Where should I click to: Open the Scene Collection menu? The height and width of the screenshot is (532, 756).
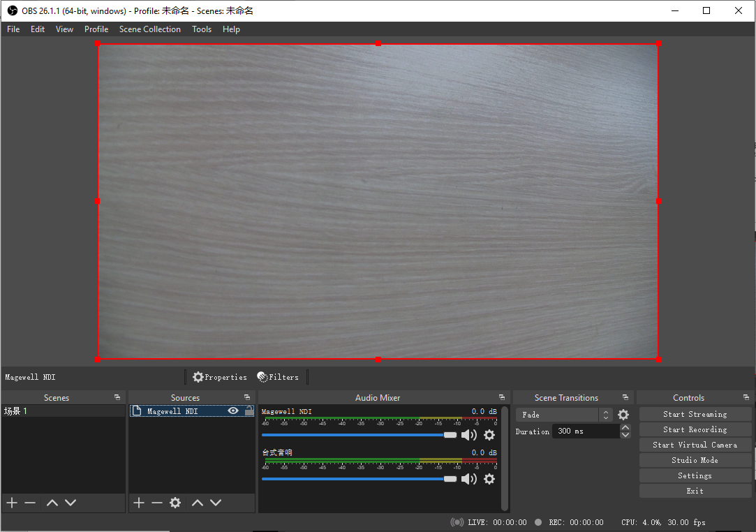coord(150,29)
